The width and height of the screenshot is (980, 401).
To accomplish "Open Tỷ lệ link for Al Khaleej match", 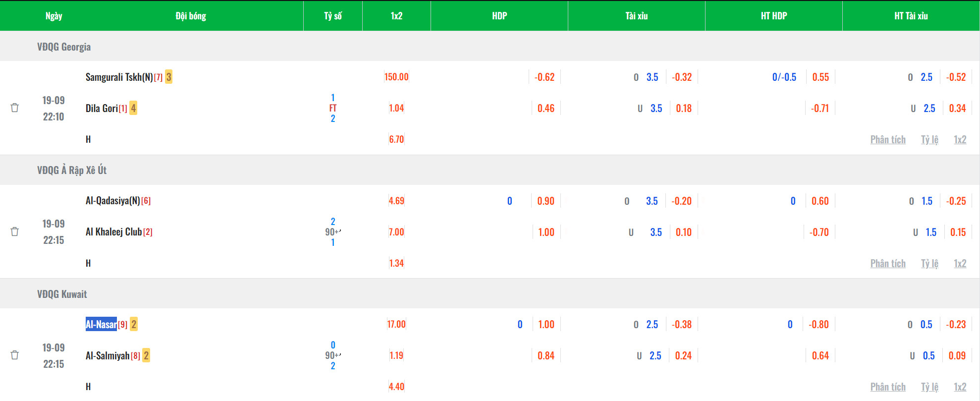I will tap(929, 264).
